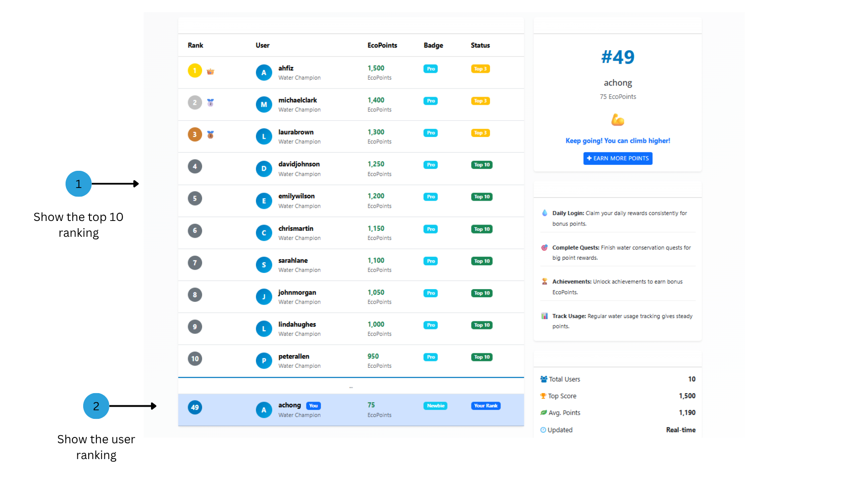Click michaelclark's avatar with letter M
Screen dimensions: 868x488
[x=264, y=104]
